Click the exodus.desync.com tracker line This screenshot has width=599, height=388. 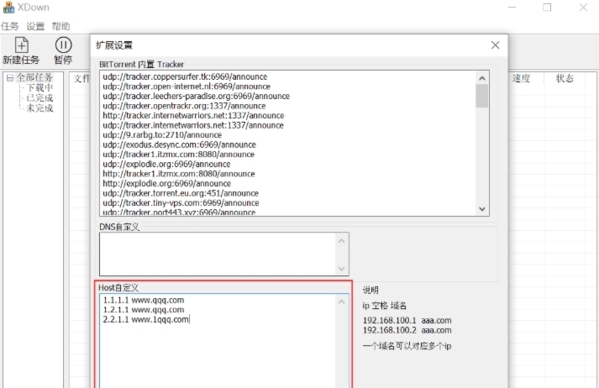179,145
